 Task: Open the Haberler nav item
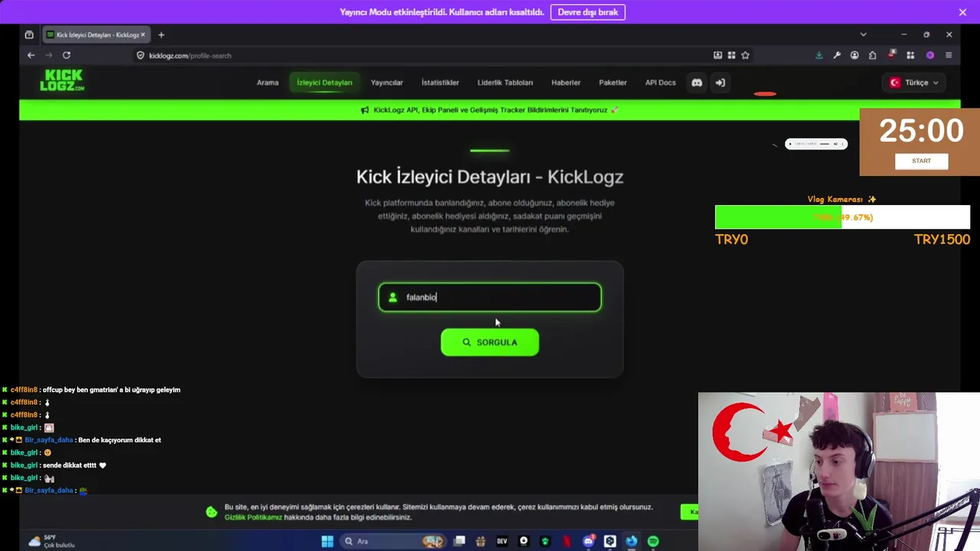tap(566, 83)
